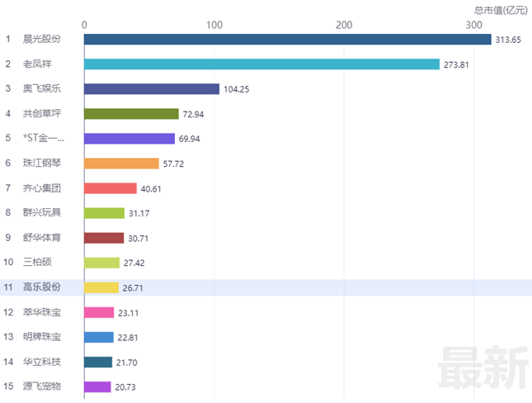532x403 pixels.
Task: Select the 源飞宠物 company label
Action: click(x=42, y=386)
